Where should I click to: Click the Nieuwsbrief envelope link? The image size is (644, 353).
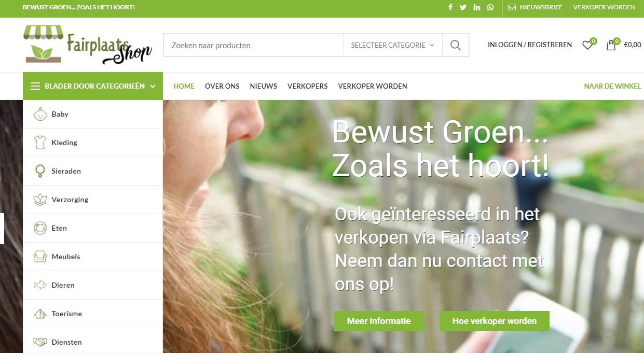(x=535, y=7)
